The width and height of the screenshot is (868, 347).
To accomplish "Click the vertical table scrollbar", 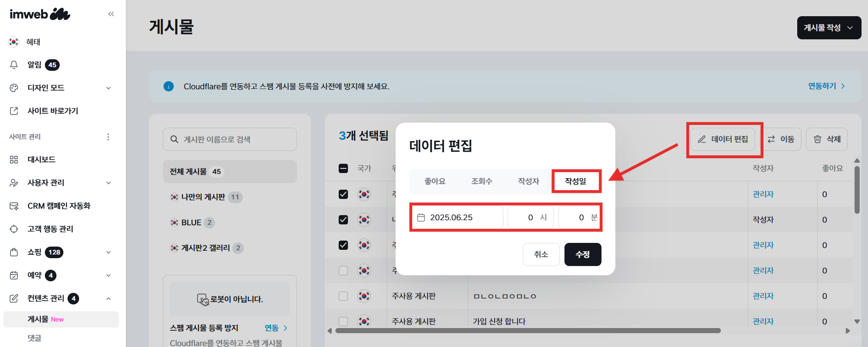I will 857,190.
